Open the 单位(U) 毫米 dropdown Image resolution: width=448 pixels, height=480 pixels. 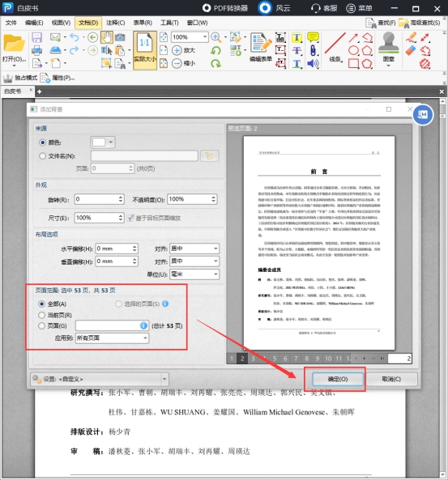(x=194, y=274)
